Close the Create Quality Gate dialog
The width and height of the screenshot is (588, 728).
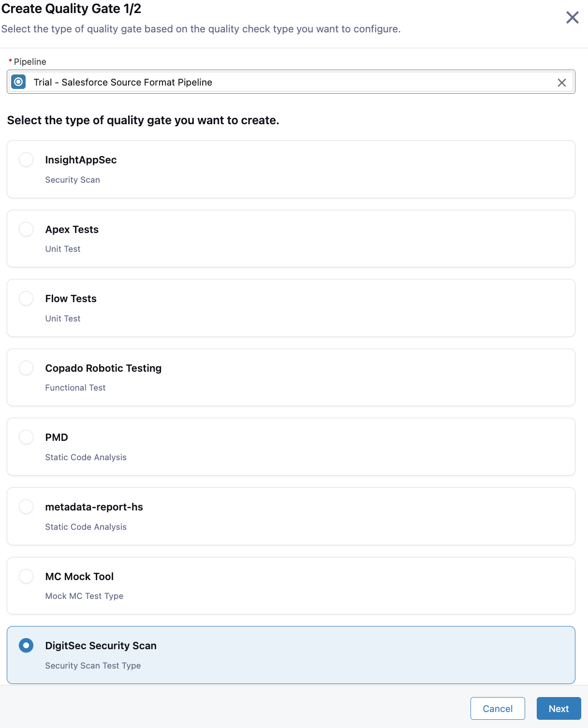pyautogui.click(x=573, y=17)
